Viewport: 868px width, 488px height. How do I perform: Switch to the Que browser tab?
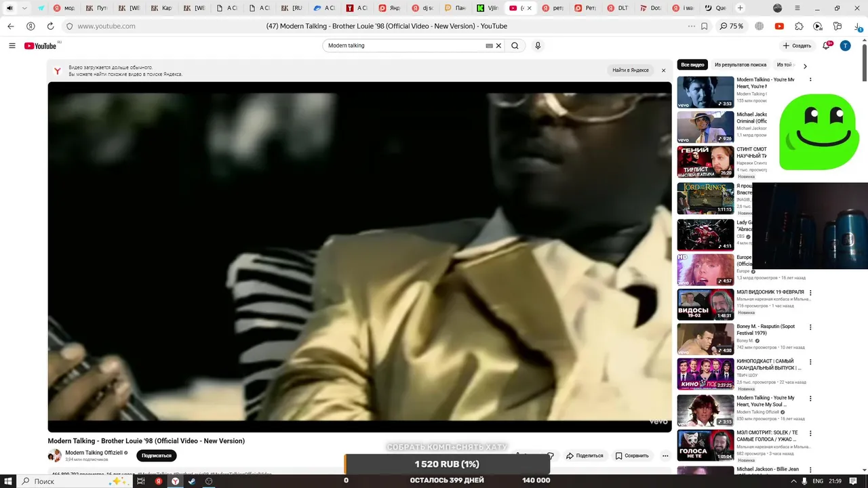click(x=716, y=8)
